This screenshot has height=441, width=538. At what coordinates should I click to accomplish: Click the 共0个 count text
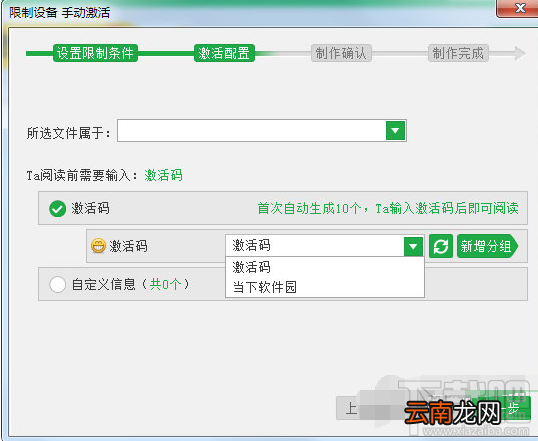click(x=165, y=285)
